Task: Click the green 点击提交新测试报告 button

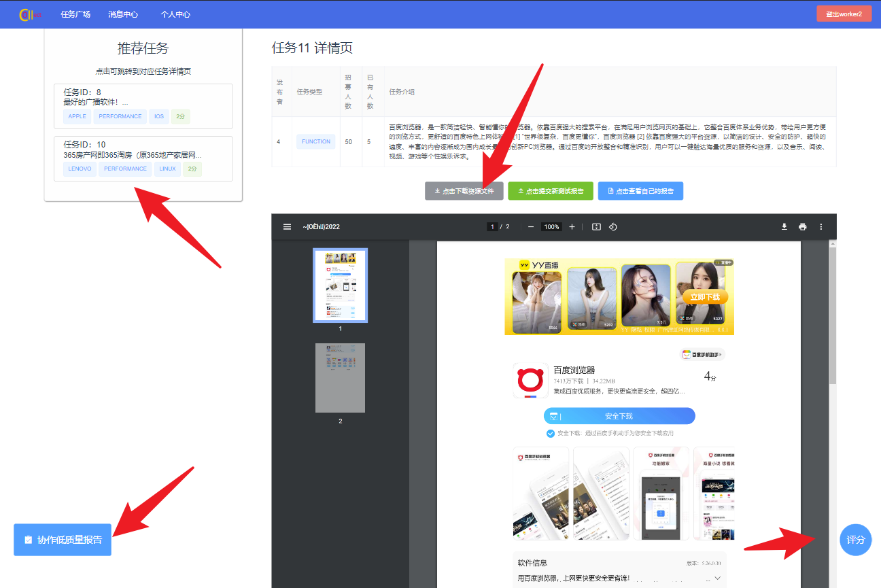Action: pyautogui.click(x=551, y=191)
